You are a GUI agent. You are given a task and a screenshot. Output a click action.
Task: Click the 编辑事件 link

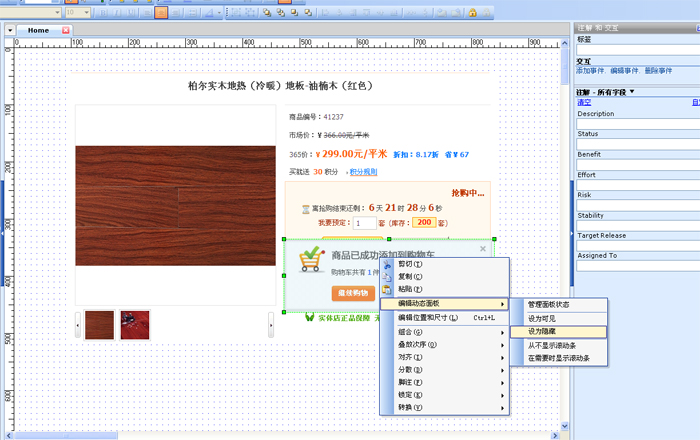tap(624, 71)
